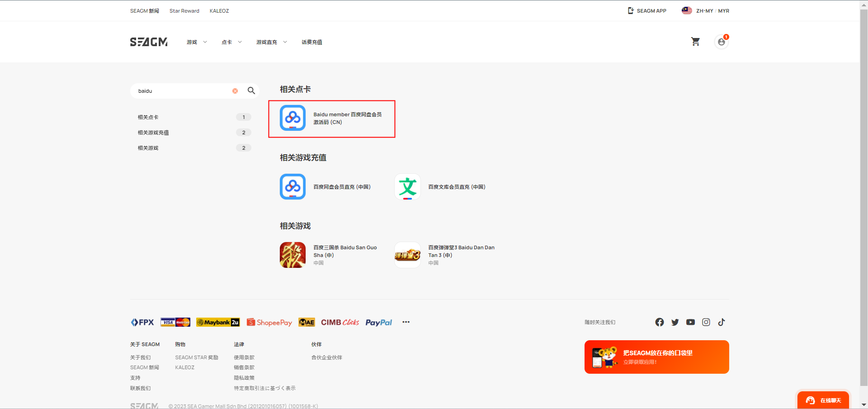
Task: Open the Instagram social icon
Action: point(706,322)
